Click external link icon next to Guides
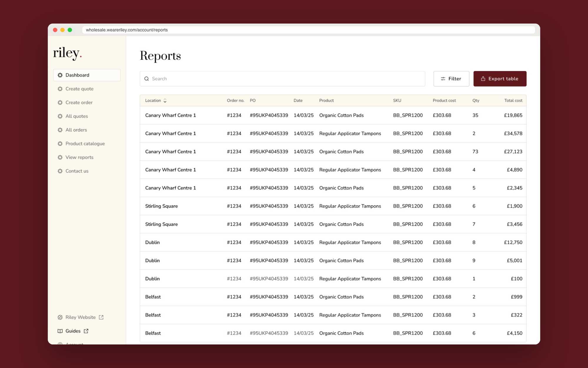The width and height of the screenshot is (588, 368). tap(86, 331)
